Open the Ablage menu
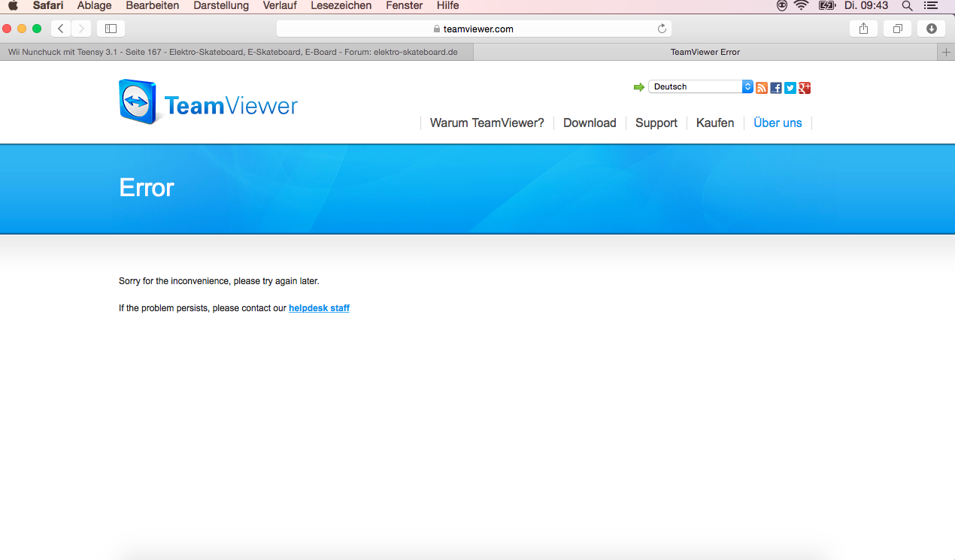This screenshot has height=560, width=955. [95, 6]
